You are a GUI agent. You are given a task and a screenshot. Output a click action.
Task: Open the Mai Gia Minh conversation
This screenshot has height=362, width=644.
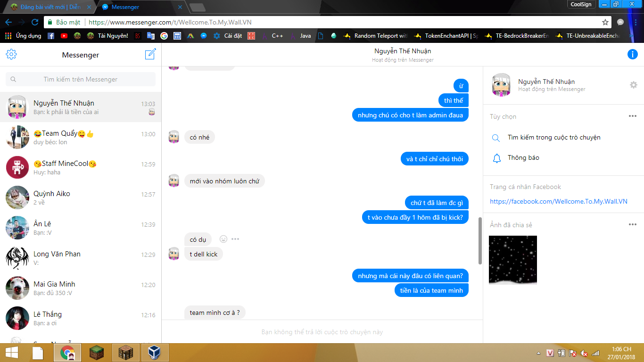coord(81,288)
